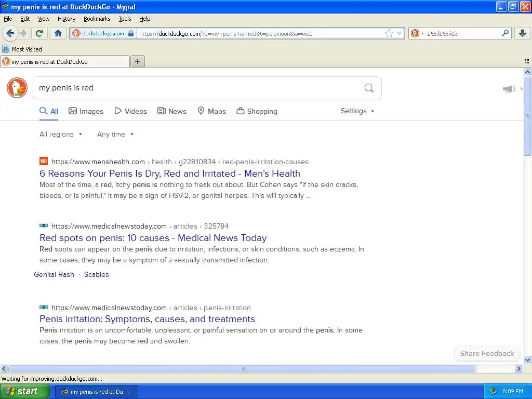Open the 6 Reasons Men's Health result
The width and height of the screenshot is (532, 399).
click(x=170, y=174)
